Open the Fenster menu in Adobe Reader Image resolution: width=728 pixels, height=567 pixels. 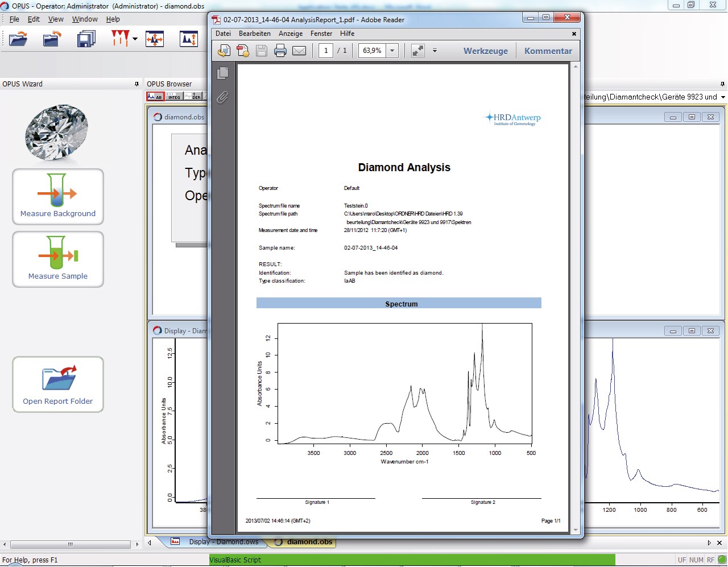[x=321, y=34]
